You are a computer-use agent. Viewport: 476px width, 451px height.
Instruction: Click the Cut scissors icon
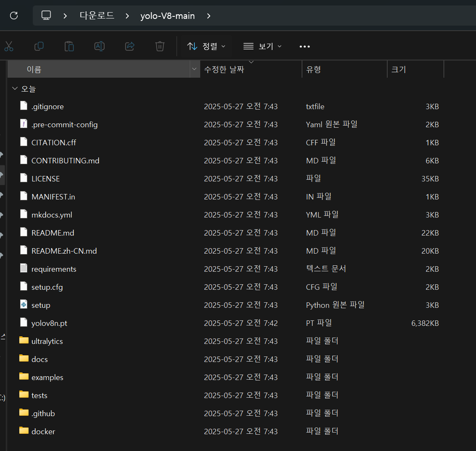(x=9, y=46)
